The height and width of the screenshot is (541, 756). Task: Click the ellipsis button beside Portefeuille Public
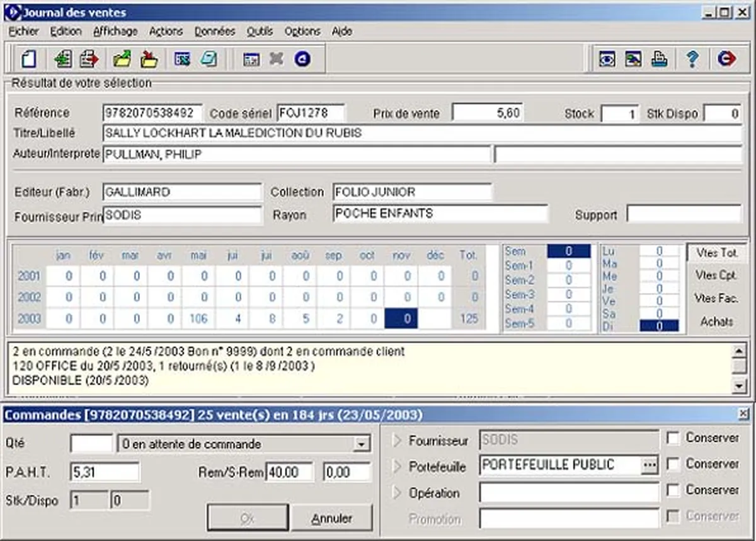pos(649,465)
